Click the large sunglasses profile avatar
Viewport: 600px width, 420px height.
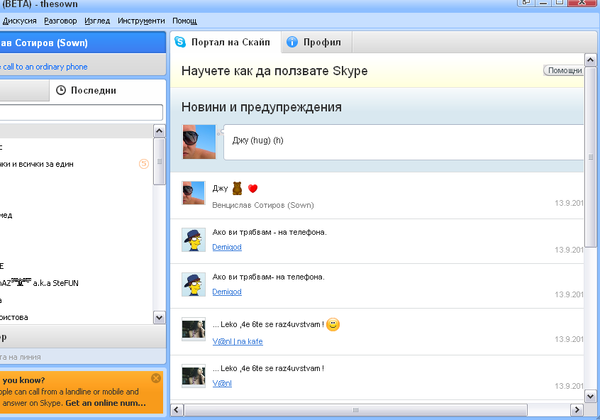tap(199, 142)
